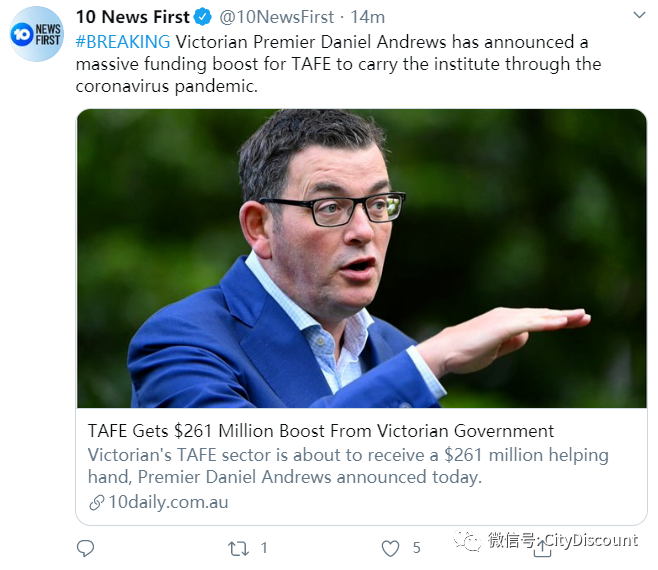Click the chain link icon beside 10daily.com.au
The height and width of the screenshot is (570, 658).
(x=97, y=502)
